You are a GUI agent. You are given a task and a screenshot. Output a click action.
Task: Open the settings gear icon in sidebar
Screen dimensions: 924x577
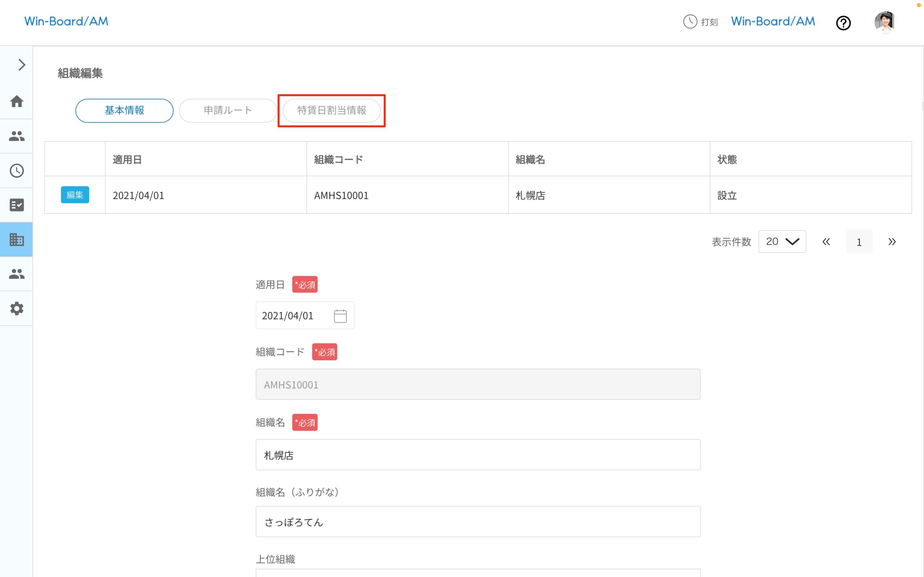pyautogui.click(x=16, y=308)
